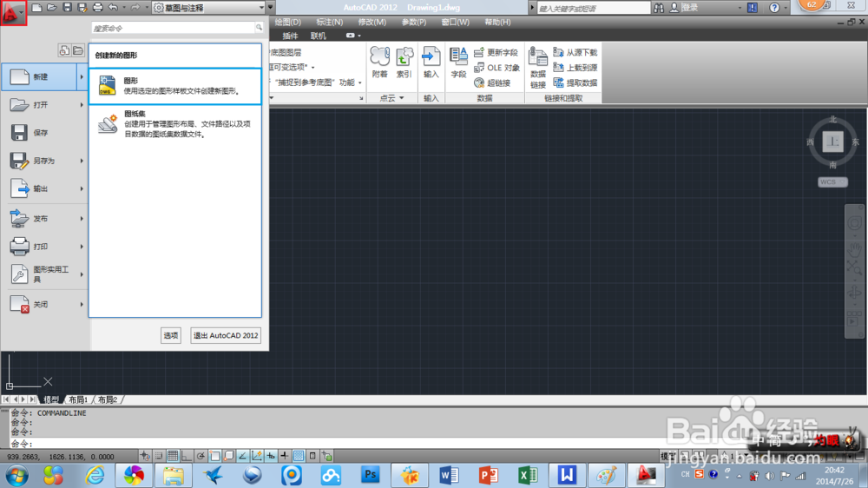Click the binoculars search icon in title bar
This screenshot has height=488, width=868.
click(659, 8)
